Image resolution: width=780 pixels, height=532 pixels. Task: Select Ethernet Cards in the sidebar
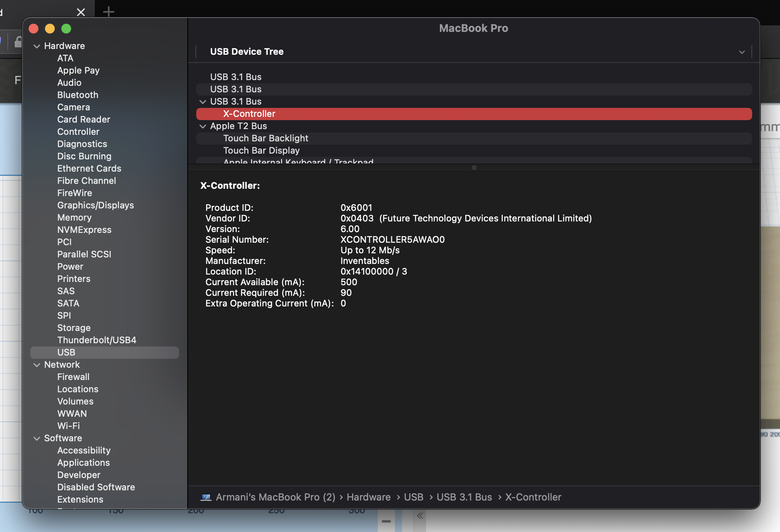click(x=89, y=169)
